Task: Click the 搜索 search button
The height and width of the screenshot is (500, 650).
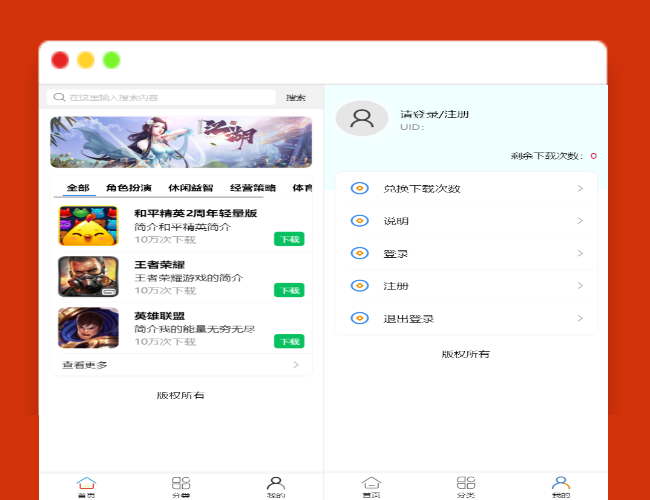Action: 296,98
